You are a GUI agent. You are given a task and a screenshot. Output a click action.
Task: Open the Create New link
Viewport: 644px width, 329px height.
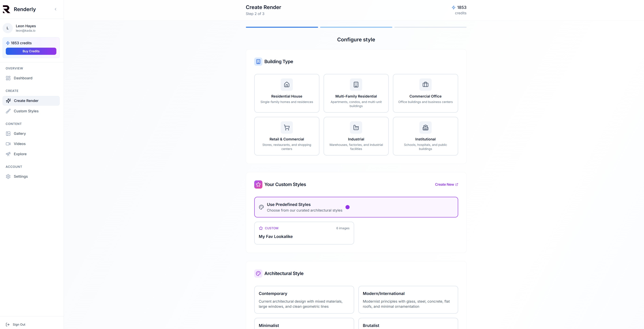pos(446,185)
